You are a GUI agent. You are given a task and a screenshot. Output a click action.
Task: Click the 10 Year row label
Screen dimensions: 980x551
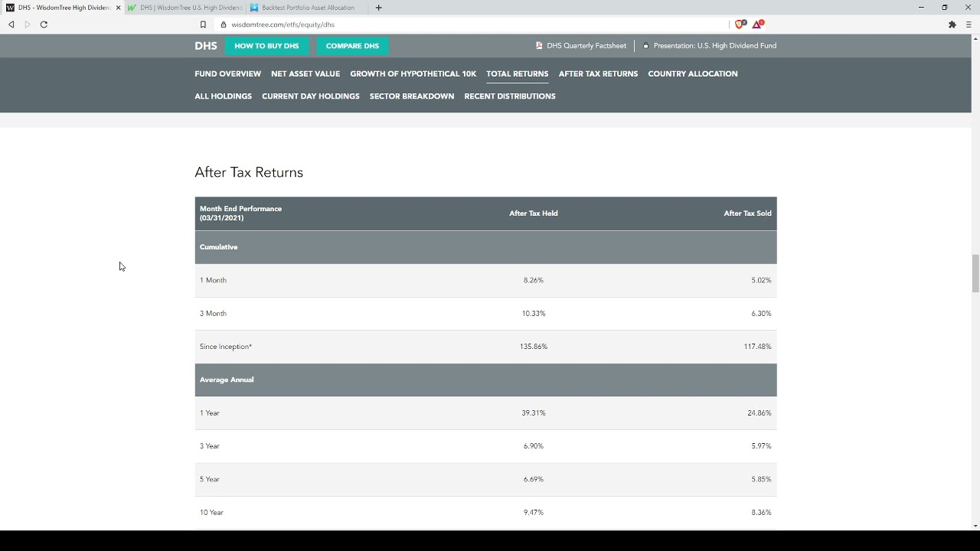(211, 513)
